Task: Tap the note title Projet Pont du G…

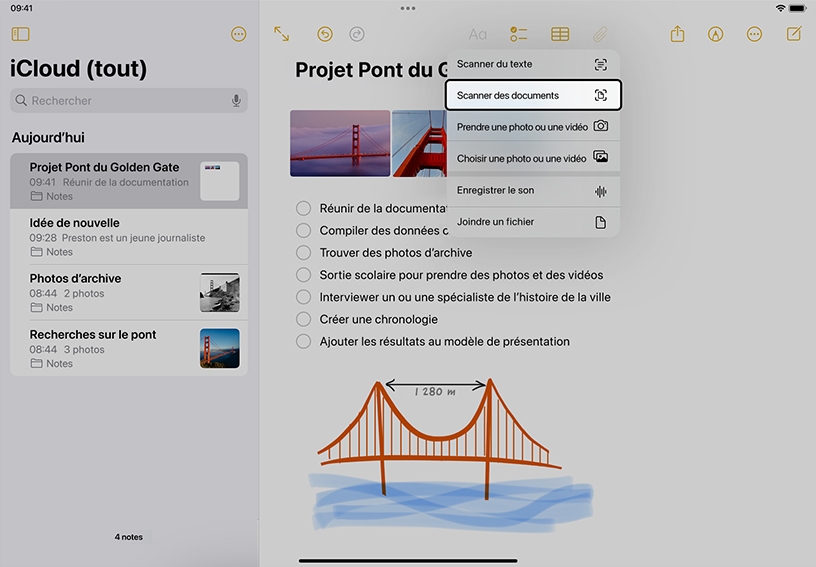Action: [372, 70]
